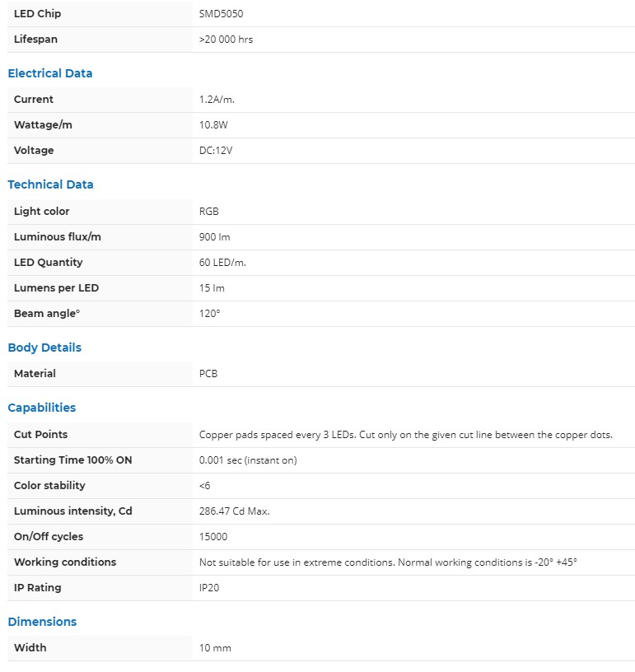Screen dimensions: 635x672
Task: Click the Technical Data section heading
Action: click(x=50, y=184)
